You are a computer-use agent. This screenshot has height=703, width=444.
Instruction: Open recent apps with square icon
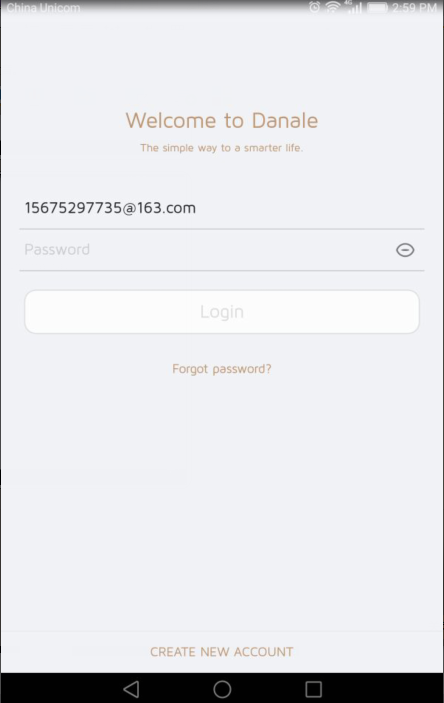point(313,689)
